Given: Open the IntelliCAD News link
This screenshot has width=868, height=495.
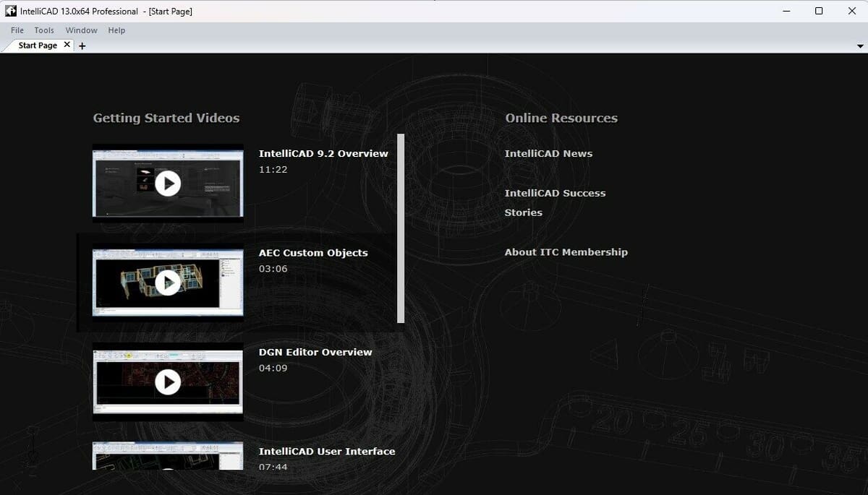Looking at the screenshot, I should click(548, 153).
